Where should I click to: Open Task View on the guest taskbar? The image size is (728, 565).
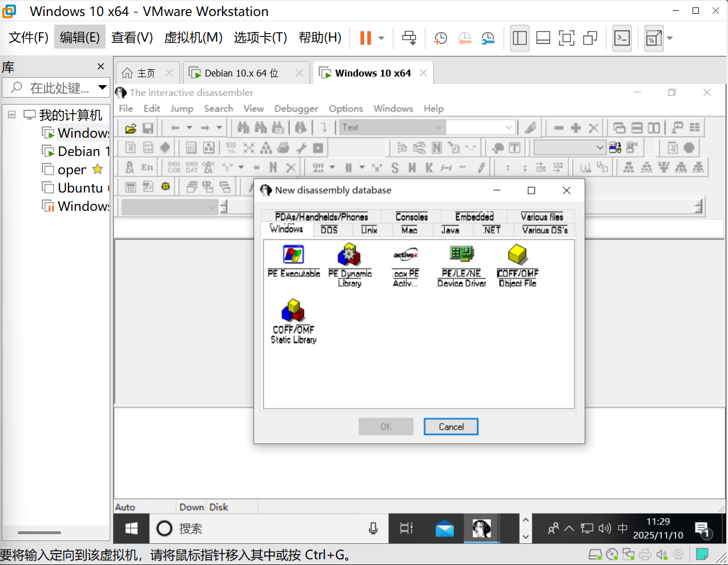point(407,528)
